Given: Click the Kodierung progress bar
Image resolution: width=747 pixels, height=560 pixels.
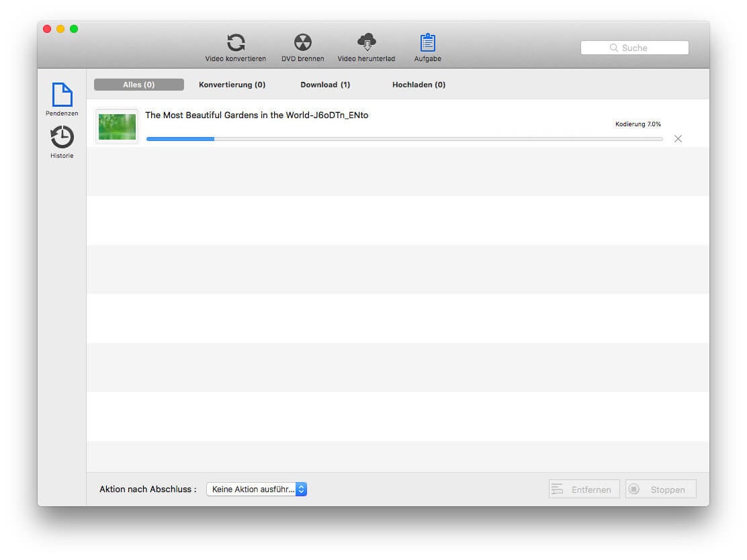Looking at the screenshot, I should 404,138.
